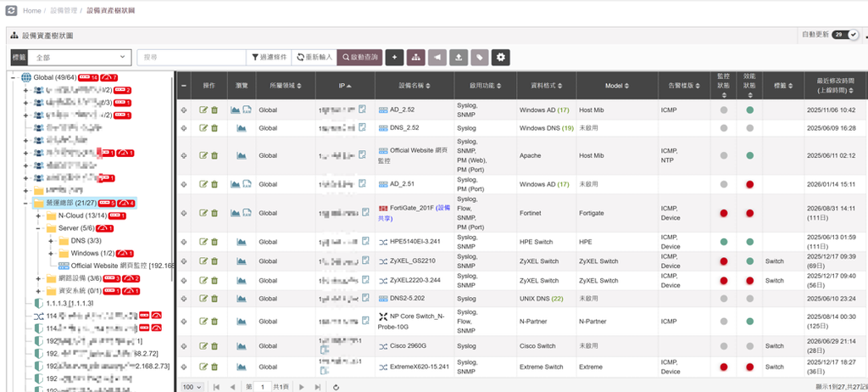Image resolution: width=868 pixels, height=392 pixels.
Task: Click the 過濾條件 filter button
Action: click(x=269, y=57)
